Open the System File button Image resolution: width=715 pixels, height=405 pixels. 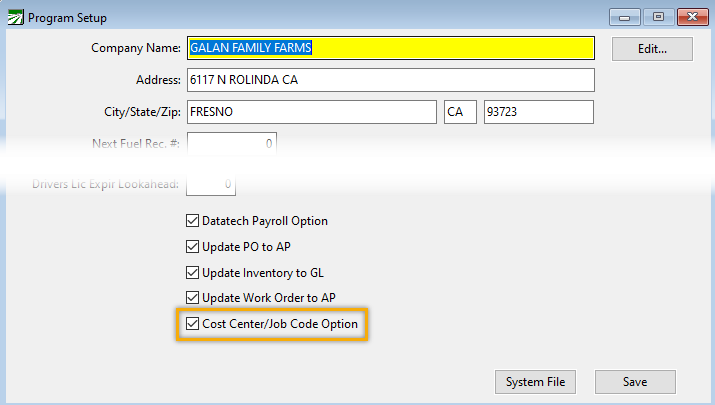(x=535, y=382)
